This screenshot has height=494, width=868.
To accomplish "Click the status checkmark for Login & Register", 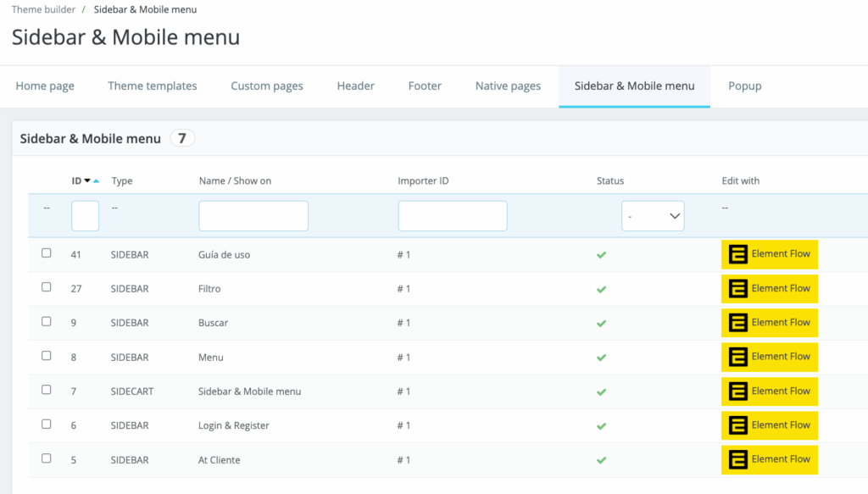I will click(601, 426).
